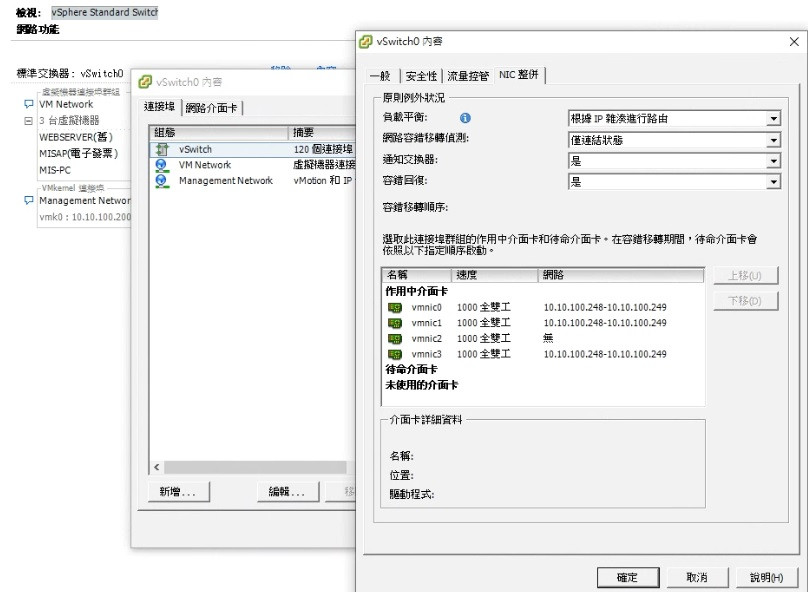Click the 作用中介面卡 group heading

tap(416, 292)
